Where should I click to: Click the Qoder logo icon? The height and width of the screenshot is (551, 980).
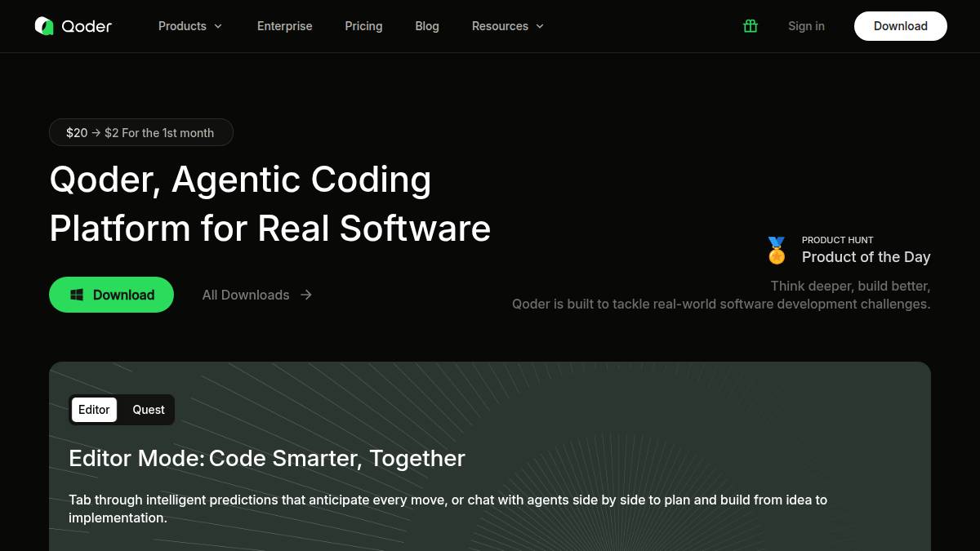(44, 26)
